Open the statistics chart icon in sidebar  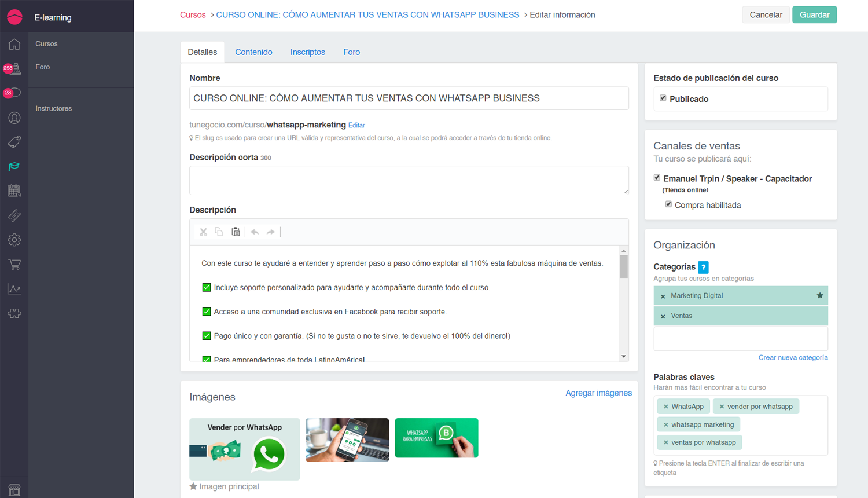(x=14, y=289)
